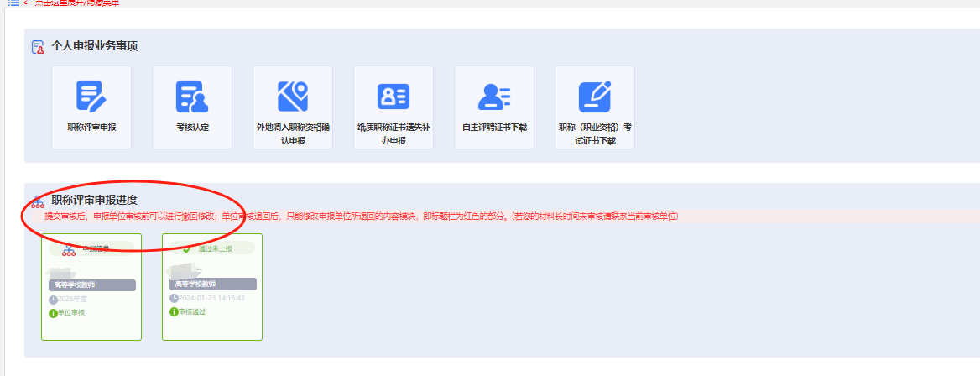The height and width of the screenshot is (376, 980).
Task: Open the 考核认定 label
Action: click(192, 128)
